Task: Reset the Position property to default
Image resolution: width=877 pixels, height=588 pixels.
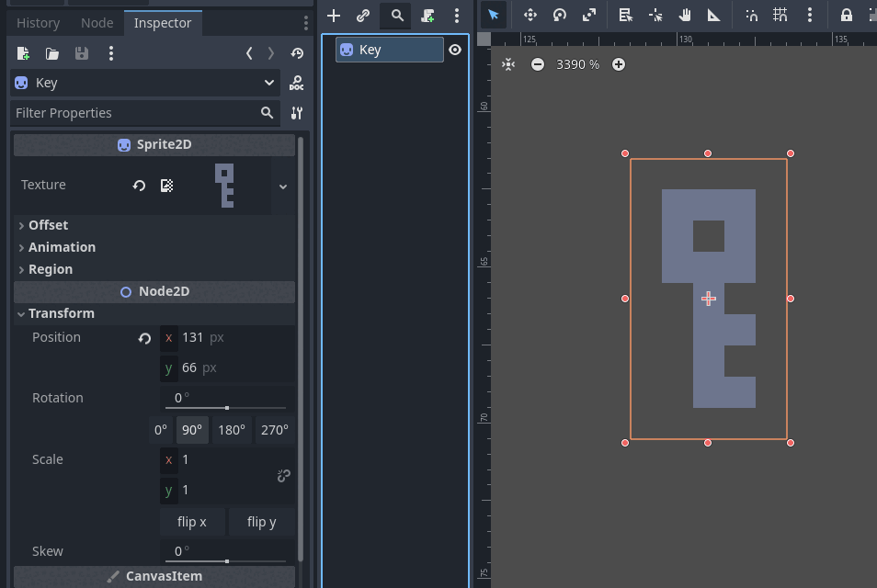Action: [x=144, y=337]
